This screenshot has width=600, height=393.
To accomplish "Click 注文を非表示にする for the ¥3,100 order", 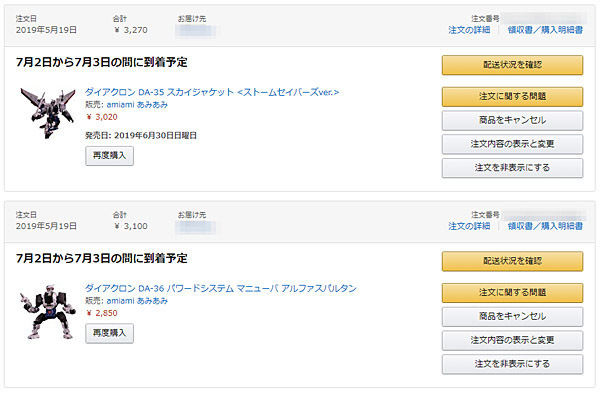I will tap(512, 364).
